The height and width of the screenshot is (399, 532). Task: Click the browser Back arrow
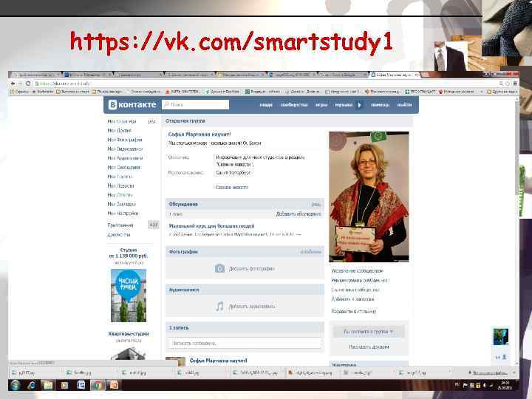coord(13,83)
